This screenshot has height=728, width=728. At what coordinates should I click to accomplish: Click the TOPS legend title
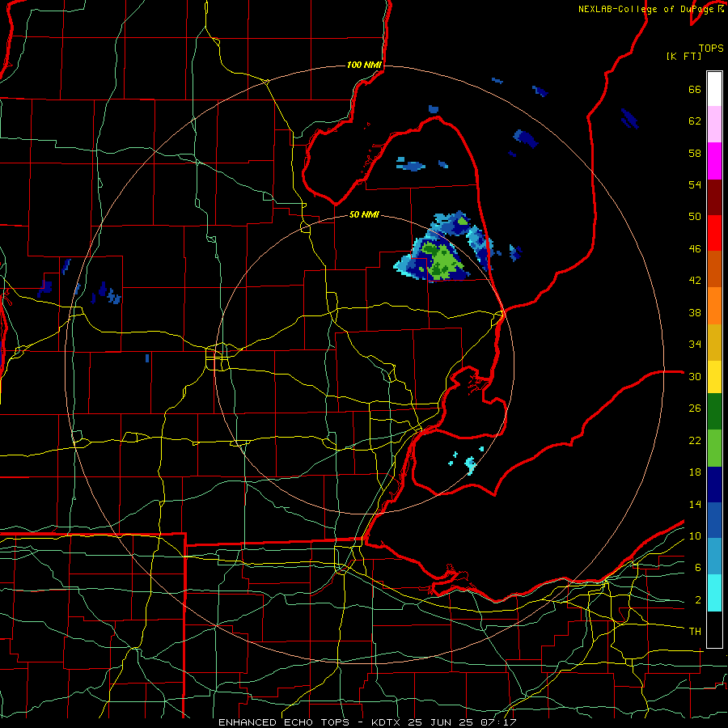click(x=711, y=48)
